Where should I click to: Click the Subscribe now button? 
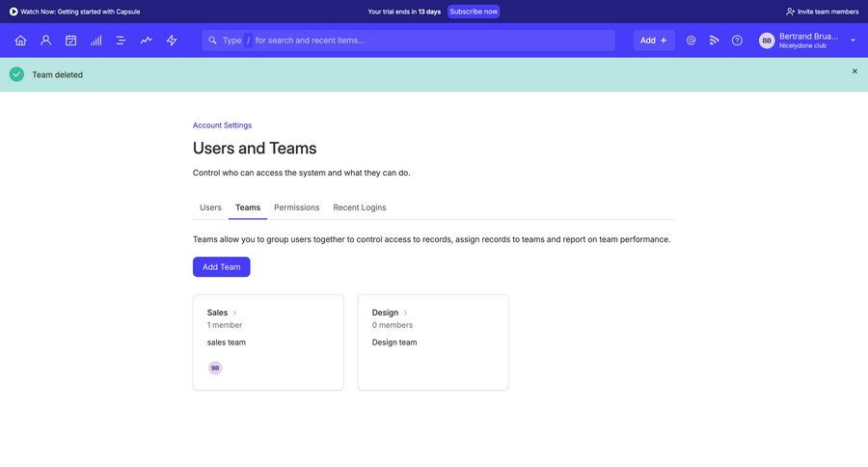point(474,12)
